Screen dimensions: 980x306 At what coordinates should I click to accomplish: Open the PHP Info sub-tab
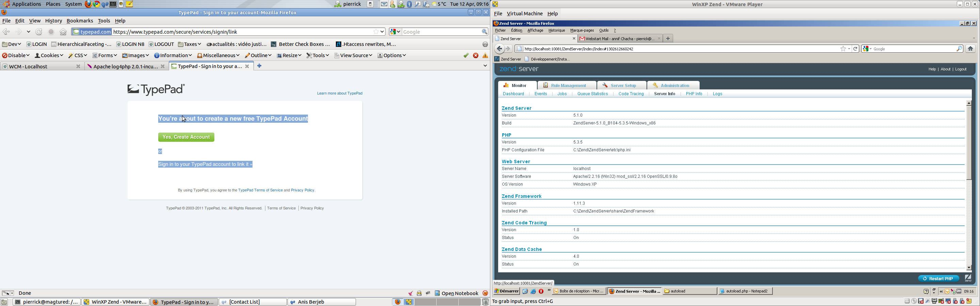point(694,94)
